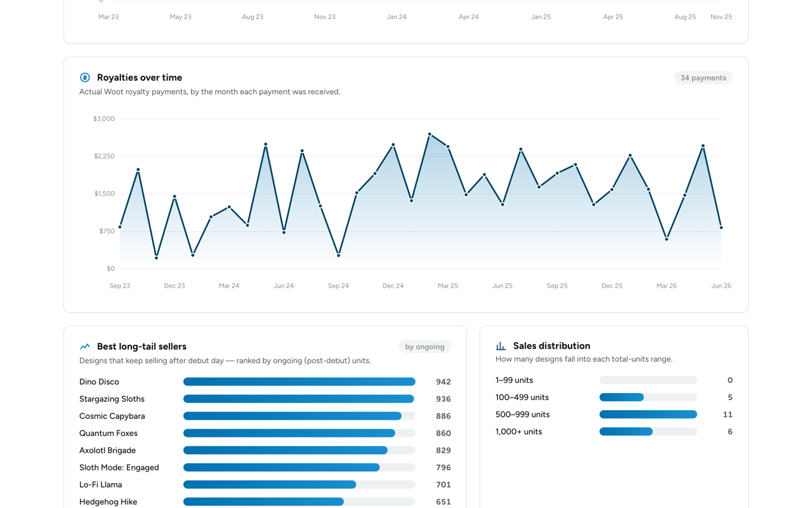Click the Sloth Mode: Engaged row label
Viewport: 812px width, 508px height.
119,467
